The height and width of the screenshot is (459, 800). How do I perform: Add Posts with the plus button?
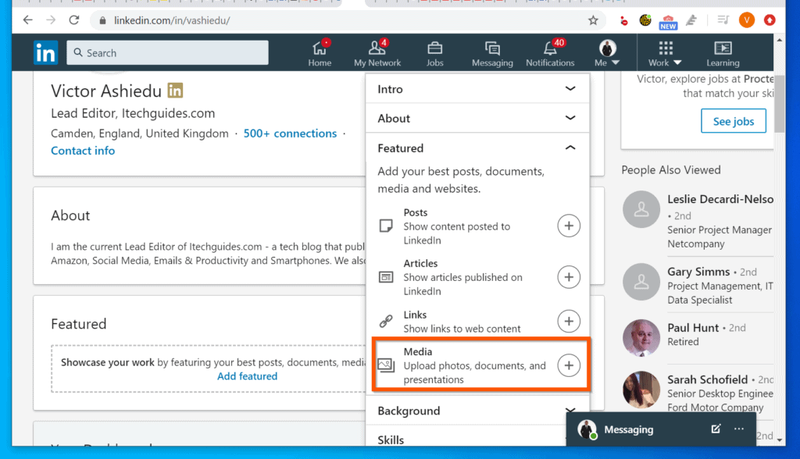pyautogui.click(x=568, y=225)
